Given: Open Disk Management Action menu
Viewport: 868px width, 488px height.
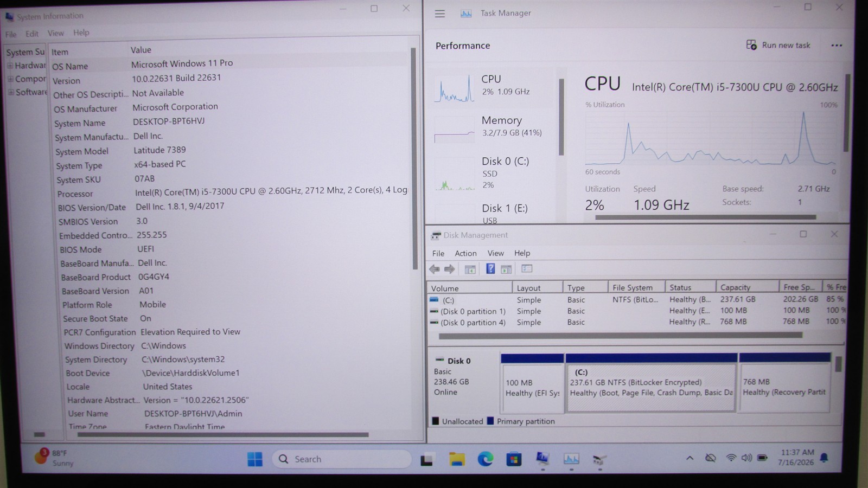Looking at the screenshot, I should point(465,253).
